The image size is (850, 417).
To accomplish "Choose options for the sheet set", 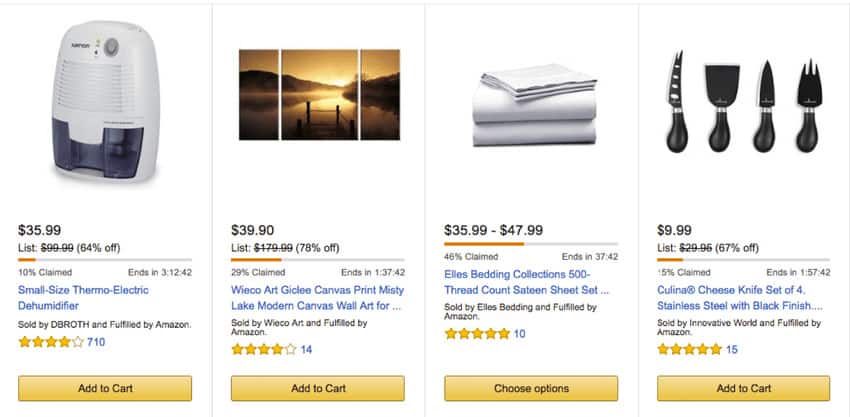I will pos(531,388).
